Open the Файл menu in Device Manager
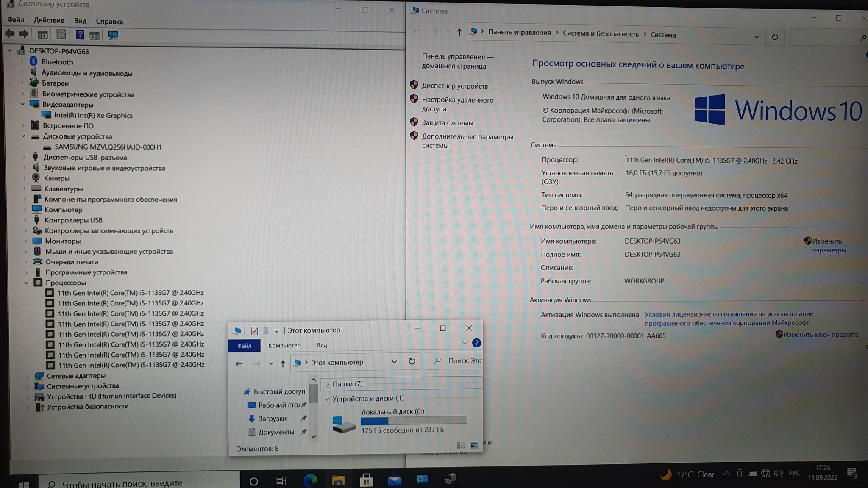This screenshot has height=488, width=868. (16, 19)
